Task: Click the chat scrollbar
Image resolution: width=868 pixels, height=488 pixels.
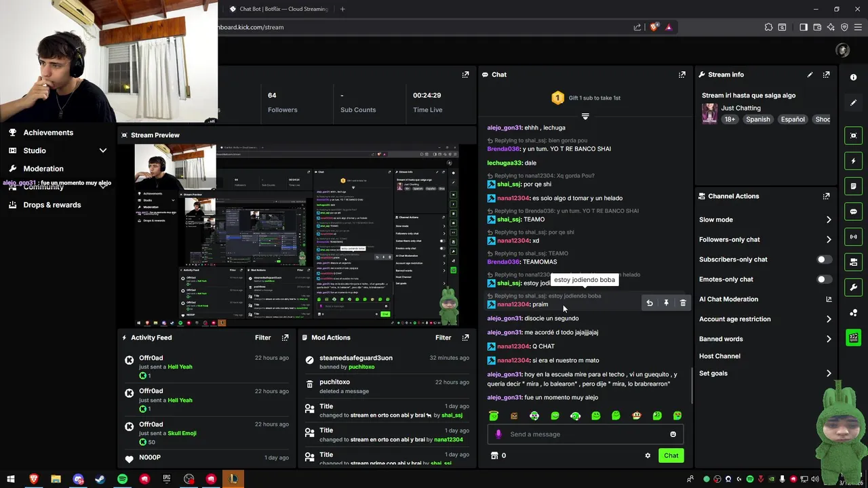Action: [692, 385]
